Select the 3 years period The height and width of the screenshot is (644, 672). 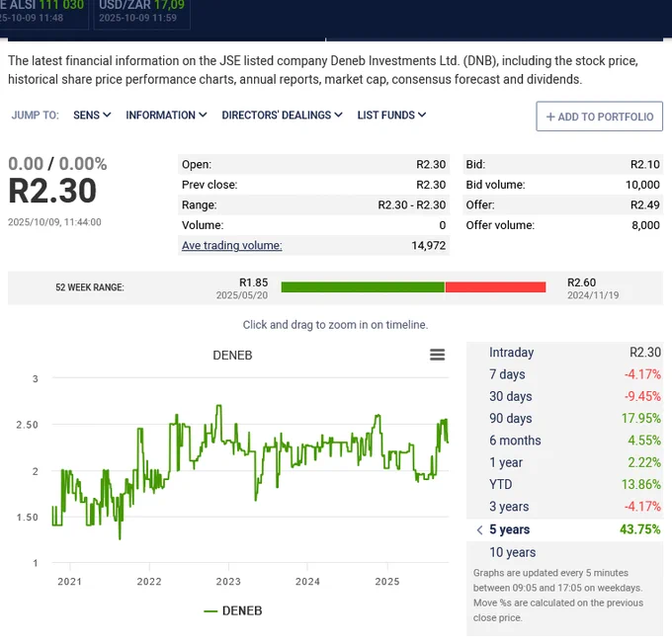tap(509, 507)
